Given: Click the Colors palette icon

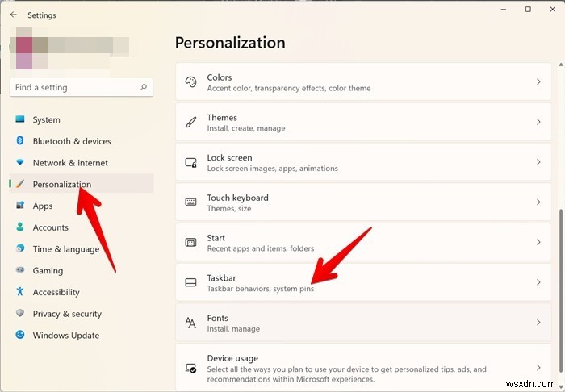Looking at the screenshot, I should coord(190,82).
